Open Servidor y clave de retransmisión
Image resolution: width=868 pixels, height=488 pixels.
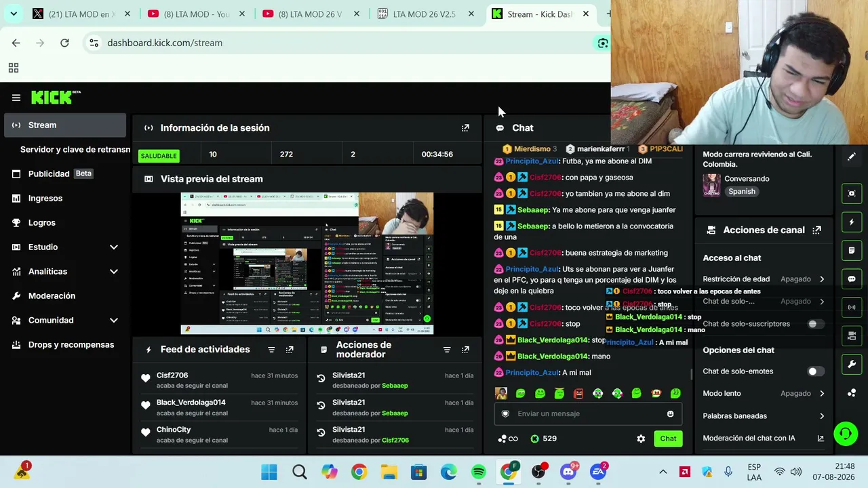(75, 149)
